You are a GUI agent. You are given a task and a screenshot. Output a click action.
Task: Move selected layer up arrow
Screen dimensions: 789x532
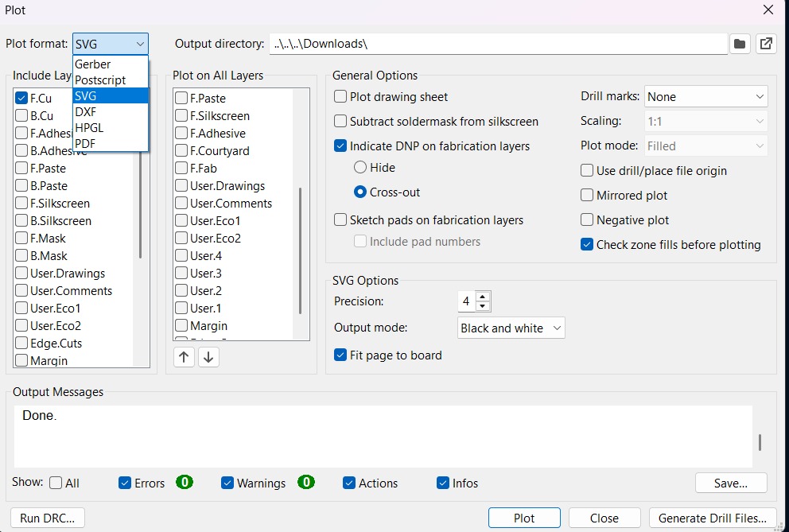click(184, 357)
